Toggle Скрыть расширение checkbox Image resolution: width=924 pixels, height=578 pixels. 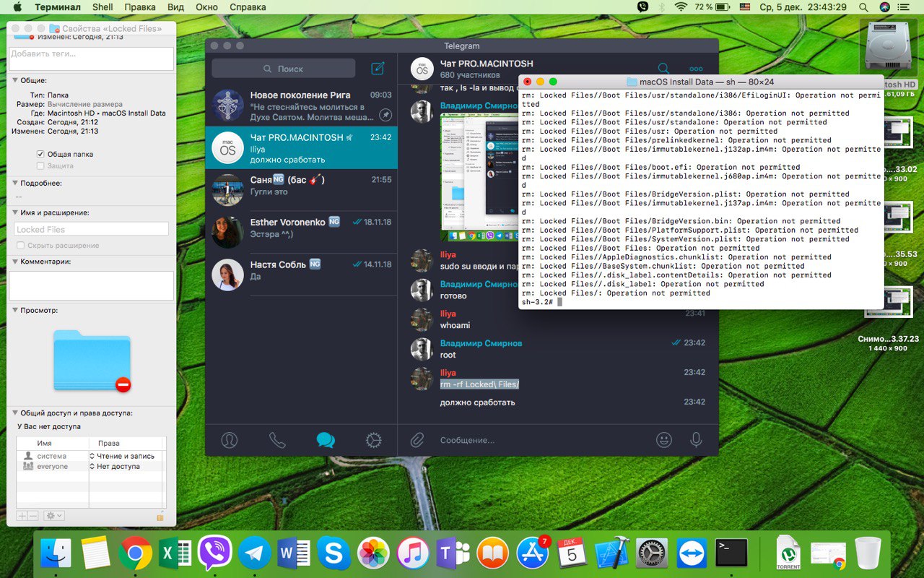pyautogui.click(x=20, y=246)
